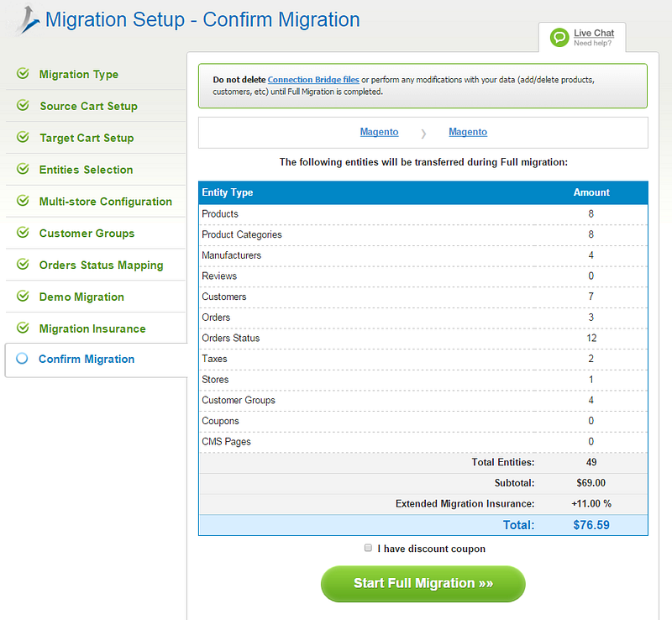The height and width of the screenshot is (620, 672).
Task: Click the Total amount $76.59
Action: click(x=591, y=525)
